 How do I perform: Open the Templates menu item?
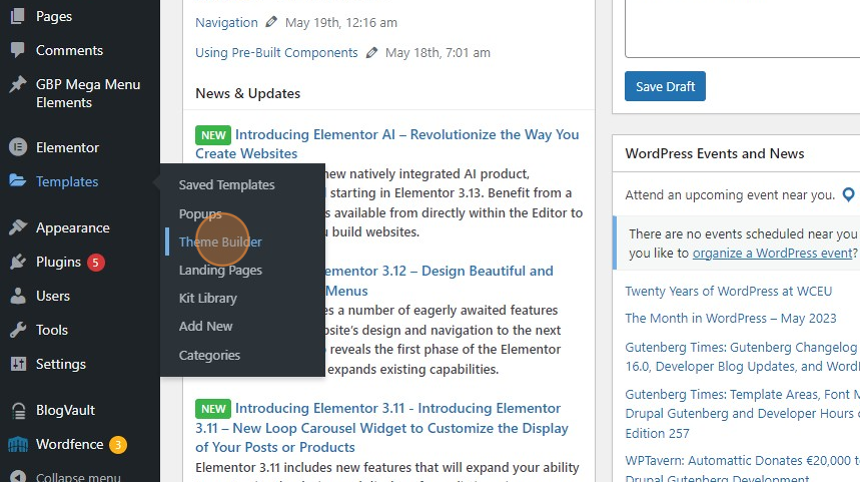pos(67,182)
